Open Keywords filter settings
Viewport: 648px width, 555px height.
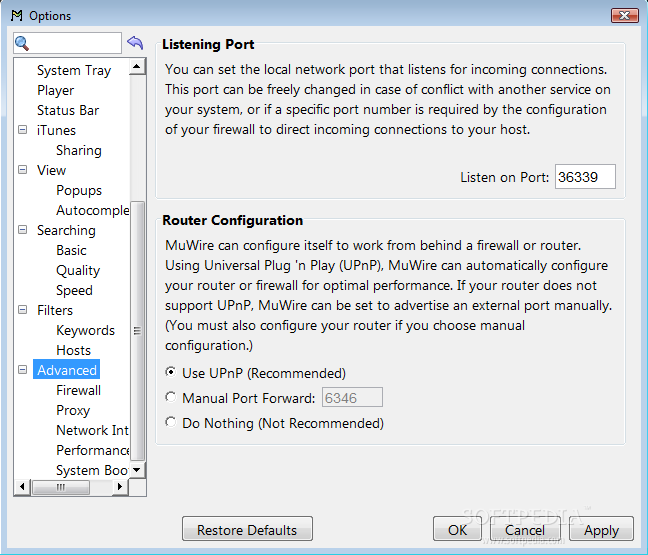coord(86,331)
